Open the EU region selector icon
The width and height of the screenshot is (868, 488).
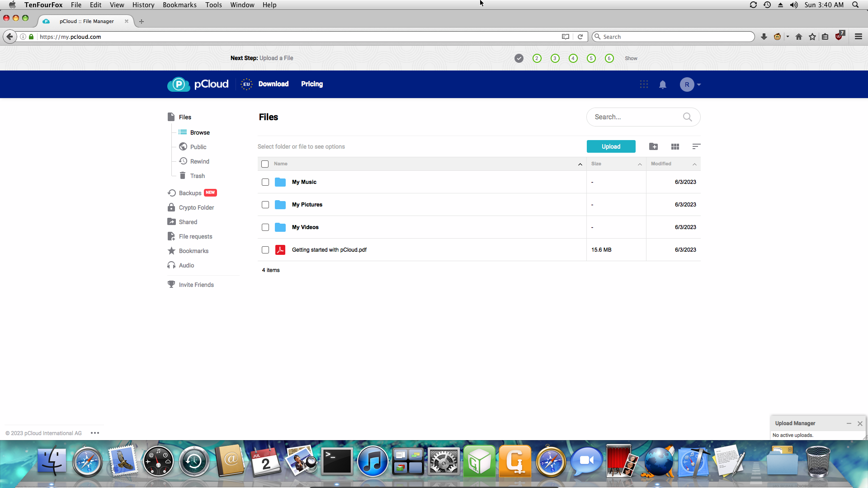point(246,84)
